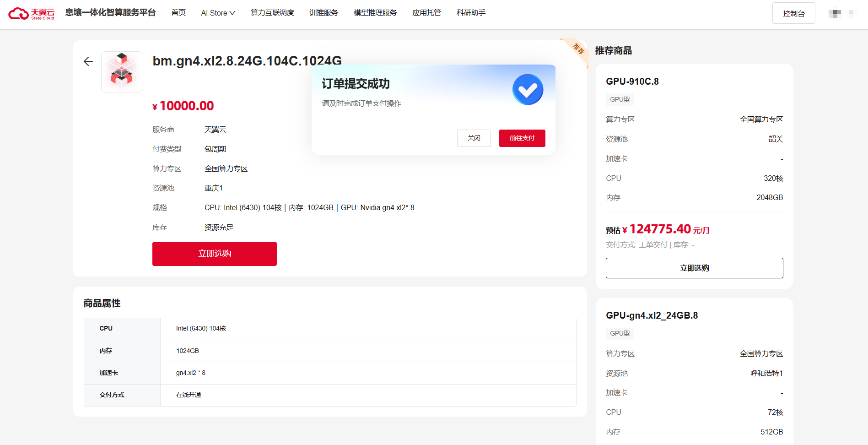The image size is (868, 445).
Task: Click the user avatar in the header
Action: click(835, 13)
